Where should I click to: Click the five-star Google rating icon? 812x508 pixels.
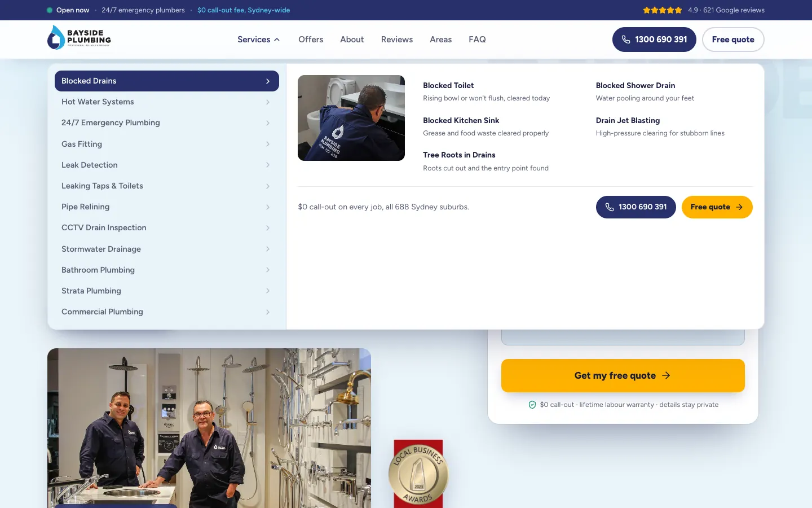663,10
